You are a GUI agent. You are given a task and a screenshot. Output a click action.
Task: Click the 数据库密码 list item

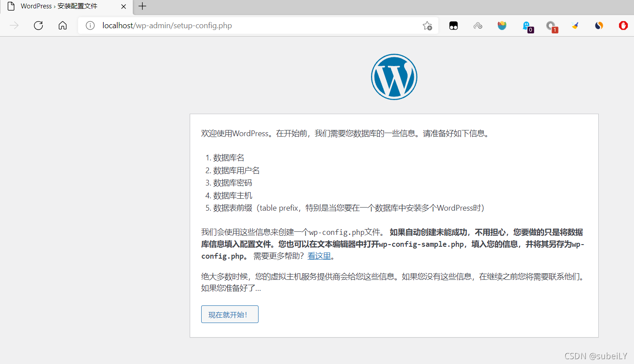[x=233, y=183]
